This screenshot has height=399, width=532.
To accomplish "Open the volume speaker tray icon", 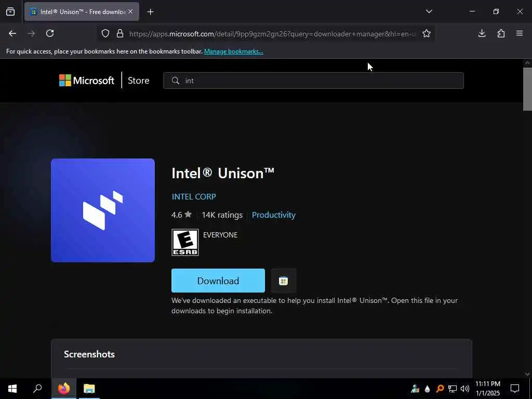I will 465,389.
